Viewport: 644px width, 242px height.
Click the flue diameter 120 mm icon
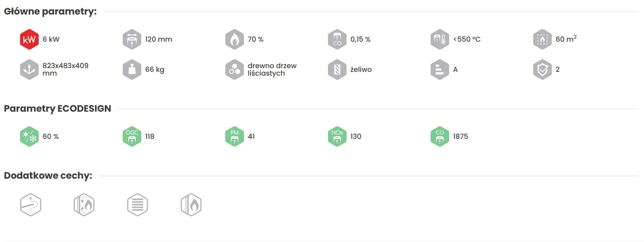(x=132, y=39)
